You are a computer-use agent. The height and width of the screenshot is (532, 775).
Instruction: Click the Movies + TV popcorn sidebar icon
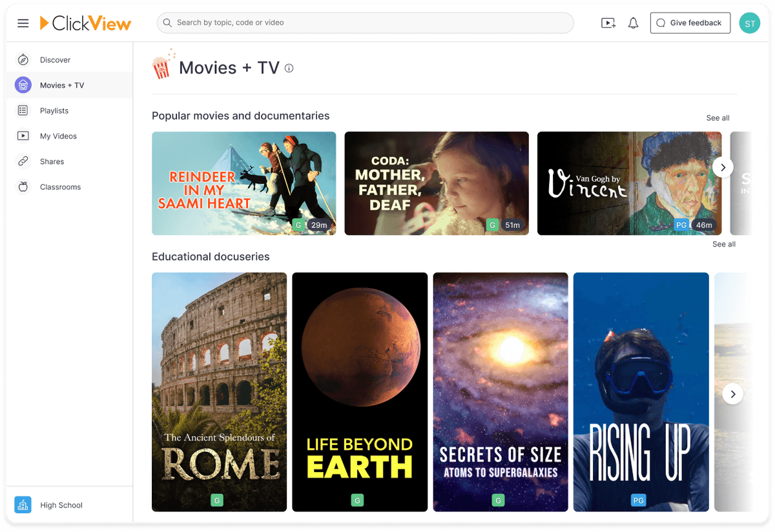point(23,85)
